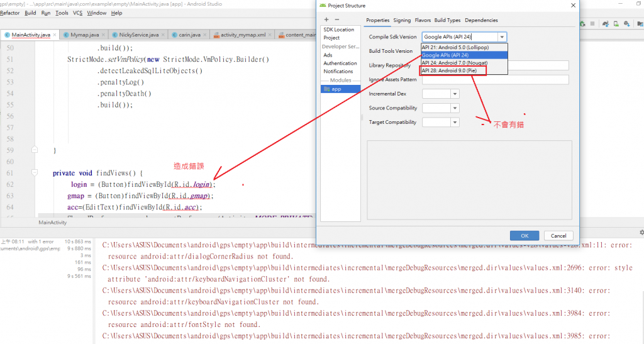The image size is (644, 344).
Task: Click the '10 s 863 ms' build timing entry
Action: tap(77, 241)
